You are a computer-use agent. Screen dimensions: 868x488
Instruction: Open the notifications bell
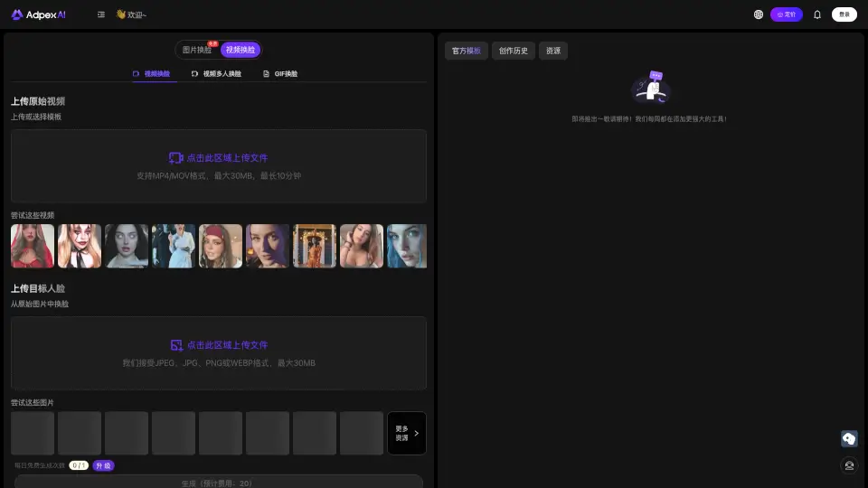coord(817,14)
